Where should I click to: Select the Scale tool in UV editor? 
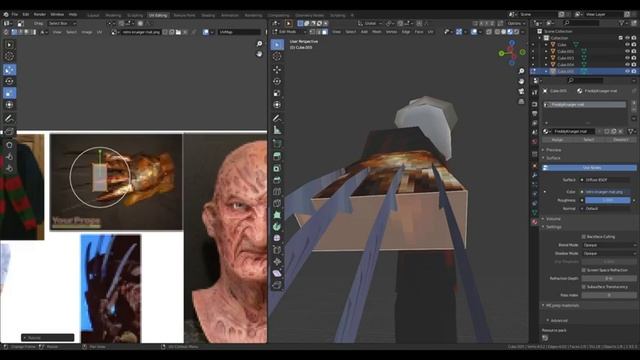pos(9,93)
